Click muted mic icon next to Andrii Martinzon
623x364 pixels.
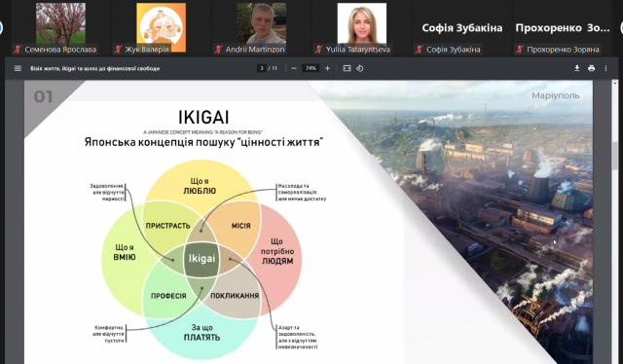pos(218,50)
